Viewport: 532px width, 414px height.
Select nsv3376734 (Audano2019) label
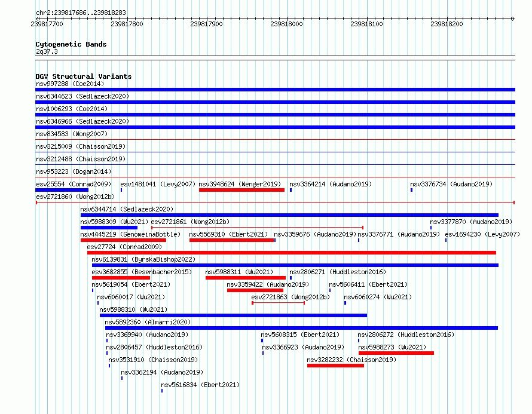[451, 184]
